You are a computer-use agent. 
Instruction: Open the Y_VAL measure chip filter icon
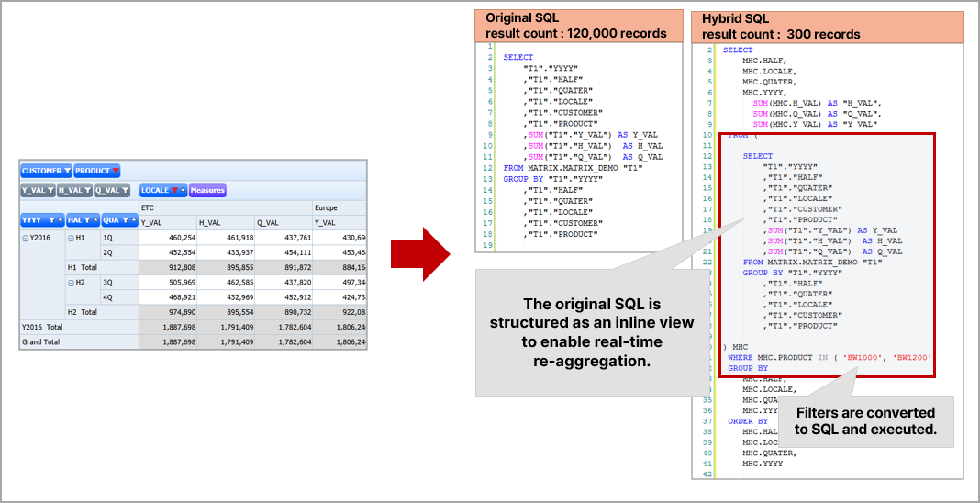pyautogui.click(x=50, y=190)
